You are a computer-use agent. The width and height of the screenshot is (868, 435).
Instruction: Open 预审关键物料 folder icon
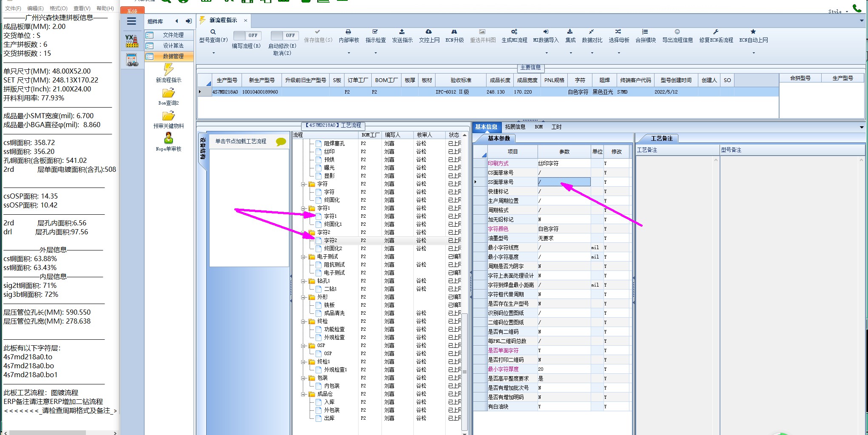[168, 116]
